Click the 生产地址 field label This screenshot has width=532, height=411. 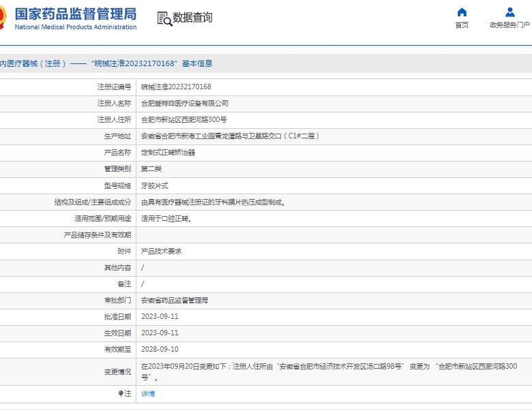point(117,136)
